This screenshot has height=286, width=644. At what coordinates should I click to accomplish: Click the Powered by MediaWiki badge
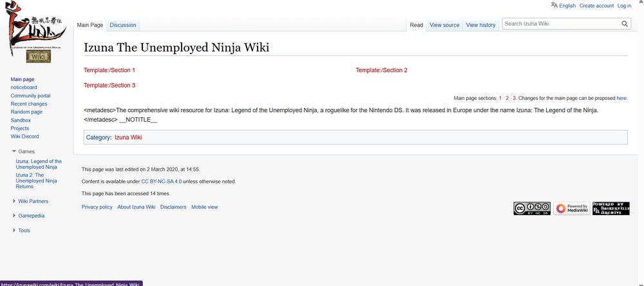point(571,208)
